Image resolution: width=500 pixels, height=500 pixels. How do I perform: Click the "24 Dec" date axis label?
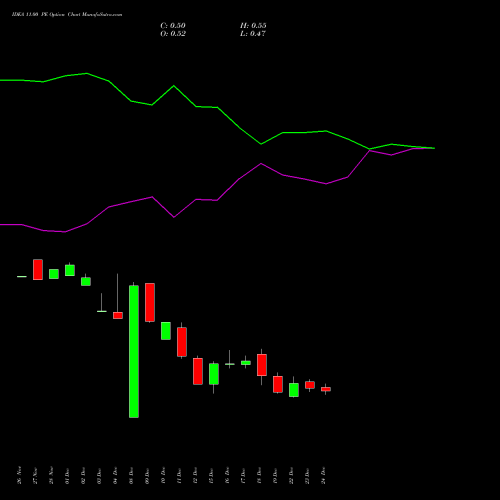click(323, 476)
